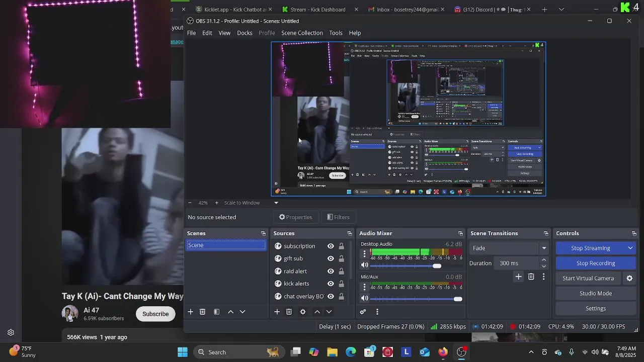Enable Studio Mode
Image resolution: width=644 pixels, height=362 pixels.
596,293
